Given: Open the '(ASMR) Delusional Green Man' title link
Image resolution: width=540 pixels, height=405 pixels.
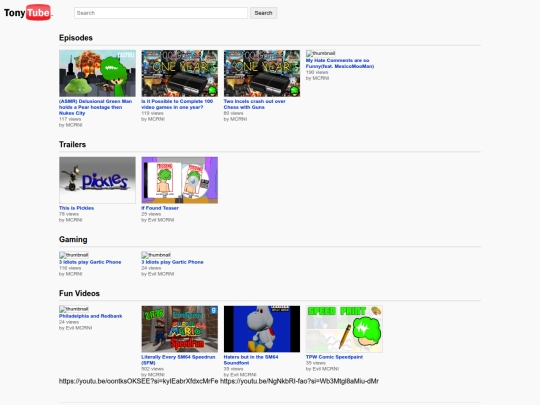Looking at the screenshot, I should pos(95,107).
